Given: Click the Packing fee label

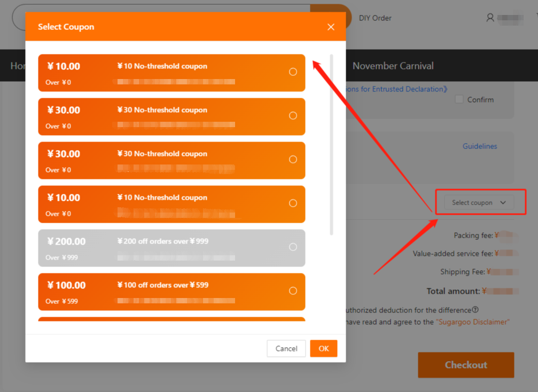Looking at the screenshot, I should point(473,236).
